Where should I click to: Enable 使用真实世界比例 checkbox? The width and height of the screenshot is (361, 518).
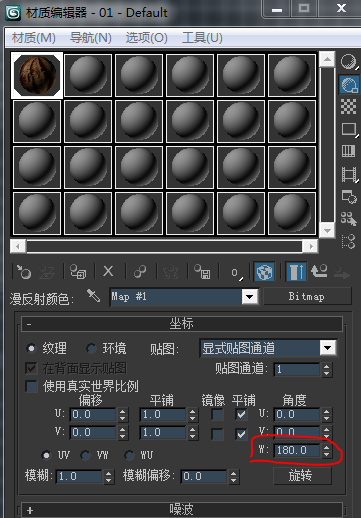click(x=31, y=387)
